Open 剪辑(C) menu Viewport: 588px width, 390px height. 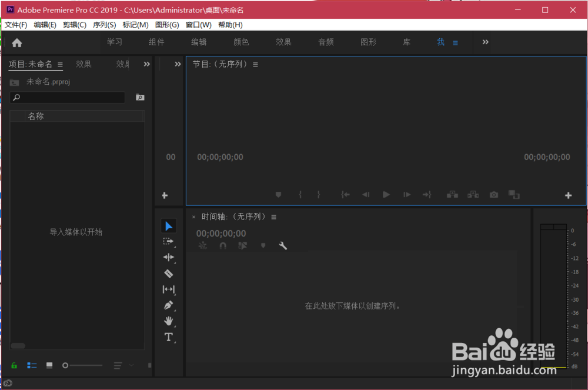75,25
